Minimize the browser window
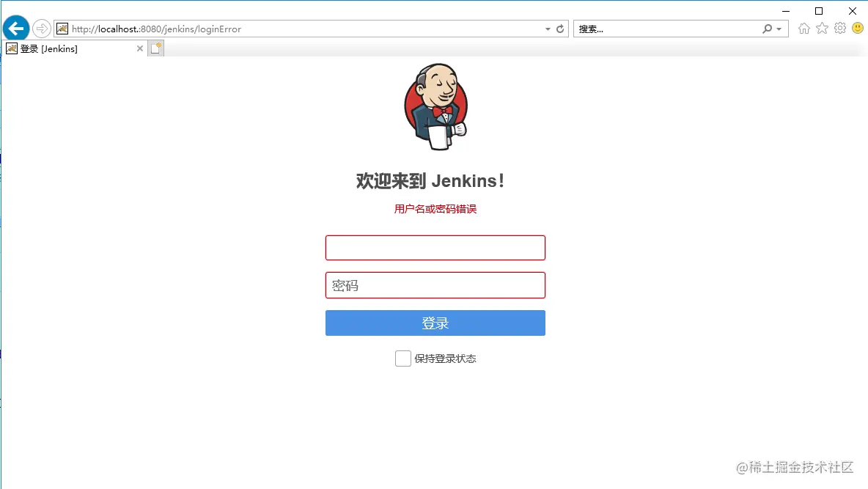The height and width of the screenshot is (489, 868). pos(785,11)
